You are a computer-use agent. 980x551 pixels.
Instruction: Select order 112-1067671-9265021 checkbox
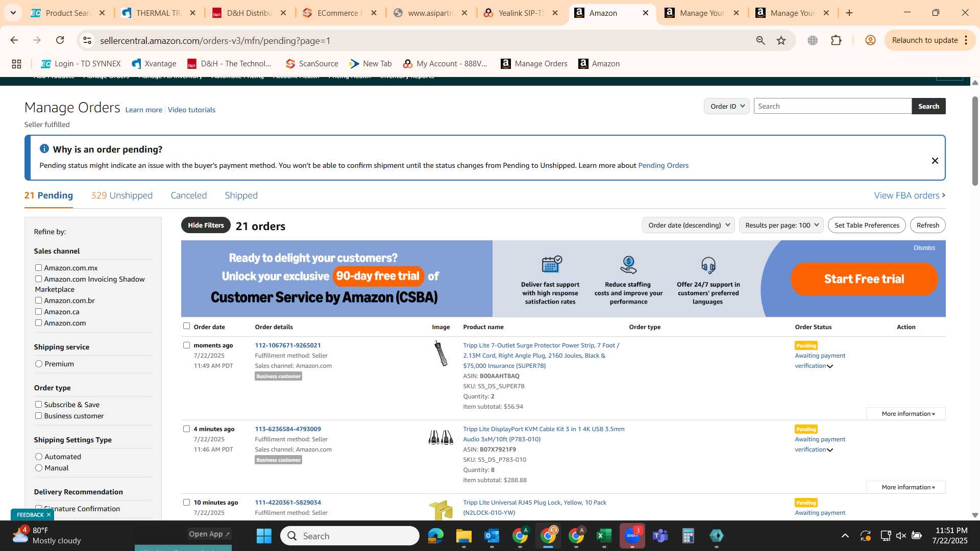186,345
